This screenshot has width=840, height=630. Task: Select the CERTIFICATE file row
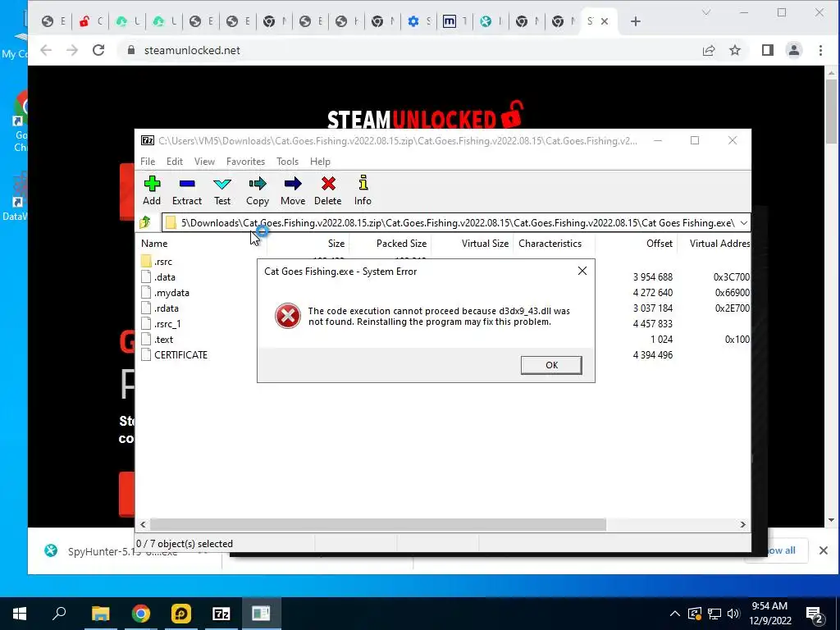pyautogui.click(x=180, y=354)
